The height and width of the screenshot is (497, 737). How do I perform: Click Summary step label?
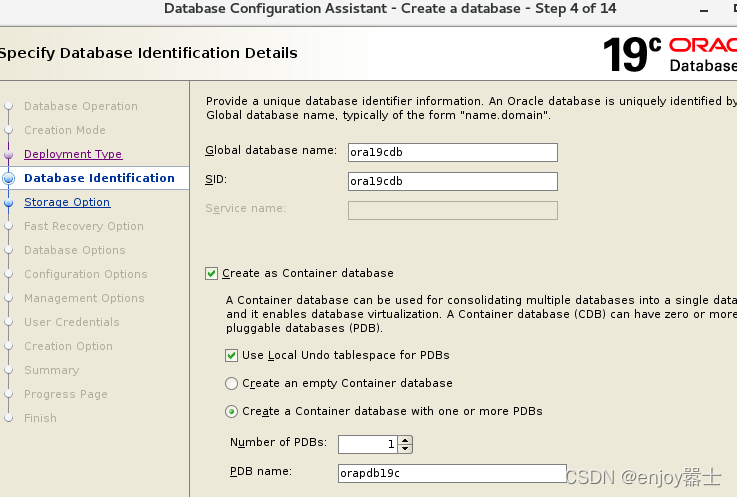(52, 370)
